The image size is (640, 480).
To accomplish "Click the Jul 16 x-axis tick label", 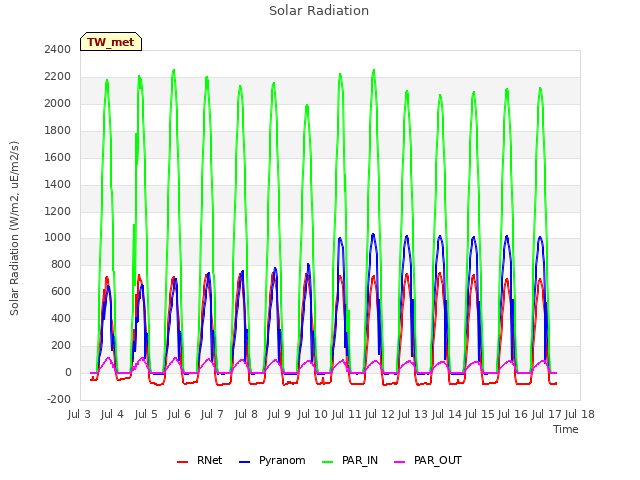I will [513, 414].
